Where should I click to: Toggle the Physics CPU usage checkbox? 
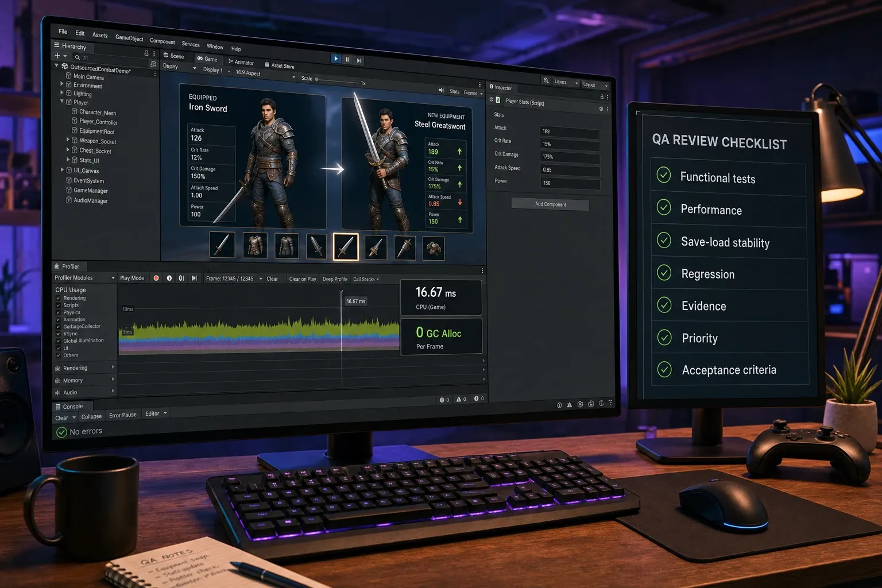[58, 312]
